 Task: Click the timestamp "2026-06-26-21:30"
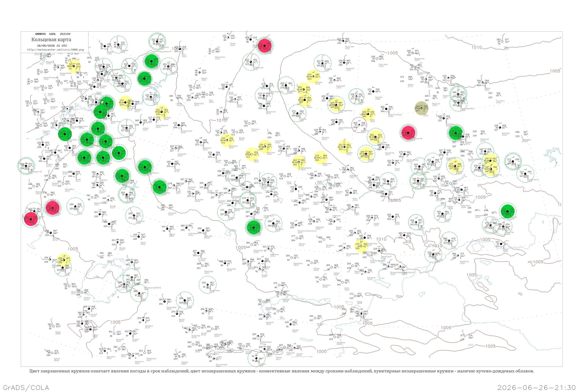(537, 388)
